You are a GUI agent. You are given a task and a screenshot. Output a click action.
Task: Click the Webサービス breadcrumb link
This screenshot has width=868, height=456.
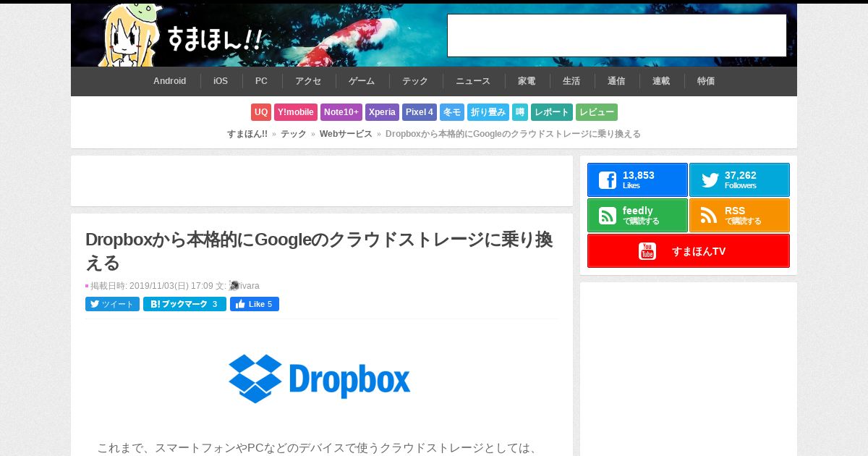pyautogui.click(x=346, y=134)
